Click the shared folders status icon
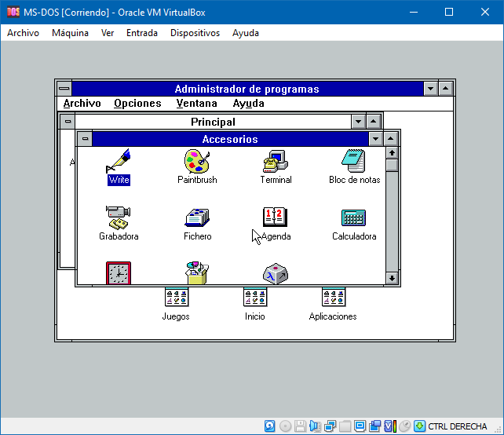The image size is (504, 435). (x=345, y=426)
